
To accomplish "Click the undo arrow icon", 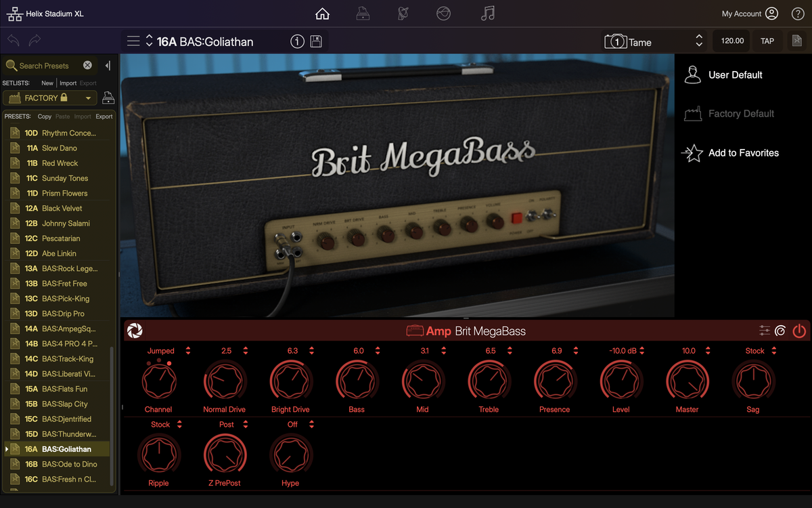I will point(13,41).
